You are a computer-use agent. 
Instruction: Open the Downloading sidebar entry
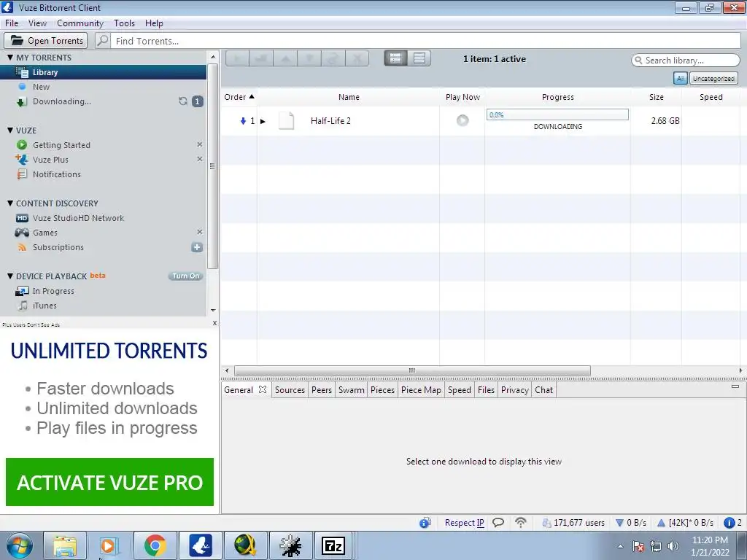click(x=61, y=101)
